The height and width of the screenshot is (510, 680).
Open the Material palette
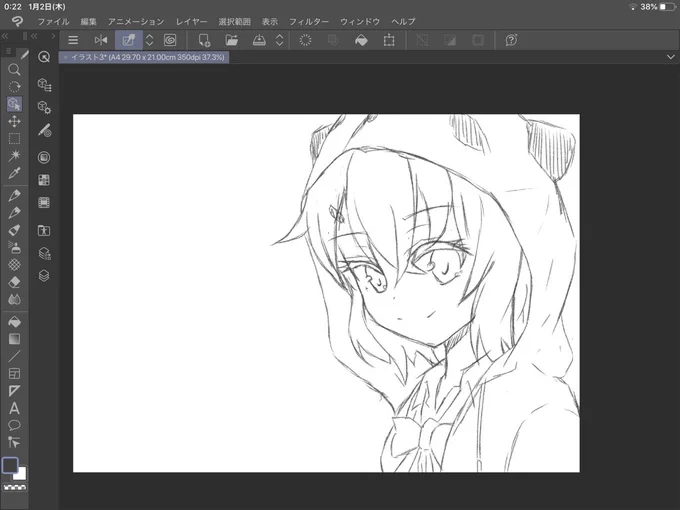44,230
